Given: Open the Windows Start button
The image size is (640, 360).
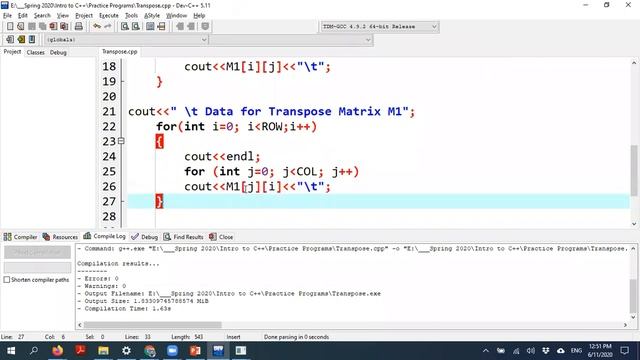Looking at the screenshot, I should (11, 351).
